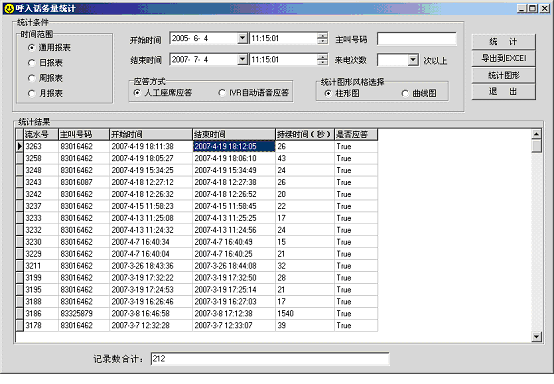Click the 统计图形 button

tap(503, 75)
